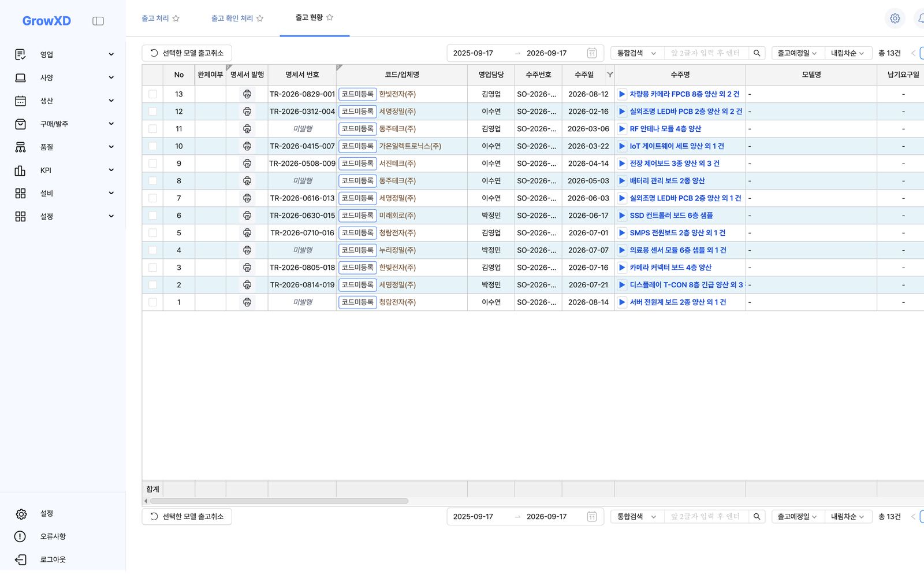Image resolution: width=924 pixels, height=578 pixels.
Task: Select the checkbox for row No 1
Action: (152, 302)
